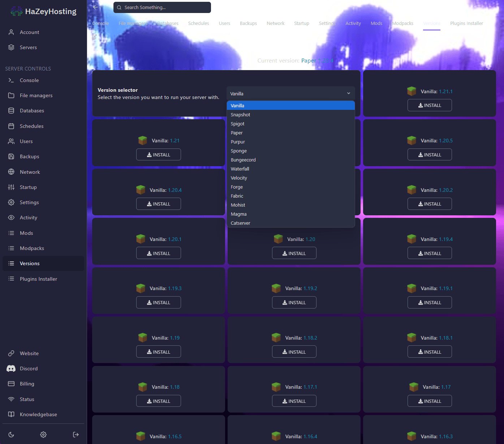
Task: Click the File managers folder icon
Action: click(11, 95)
